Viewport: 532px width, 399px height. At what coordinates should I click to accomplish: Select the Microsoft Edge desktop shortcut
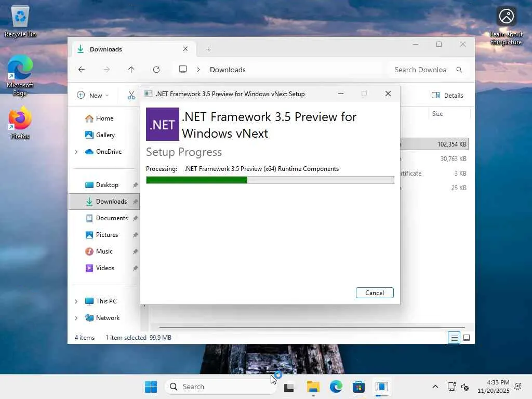(20, 76)
